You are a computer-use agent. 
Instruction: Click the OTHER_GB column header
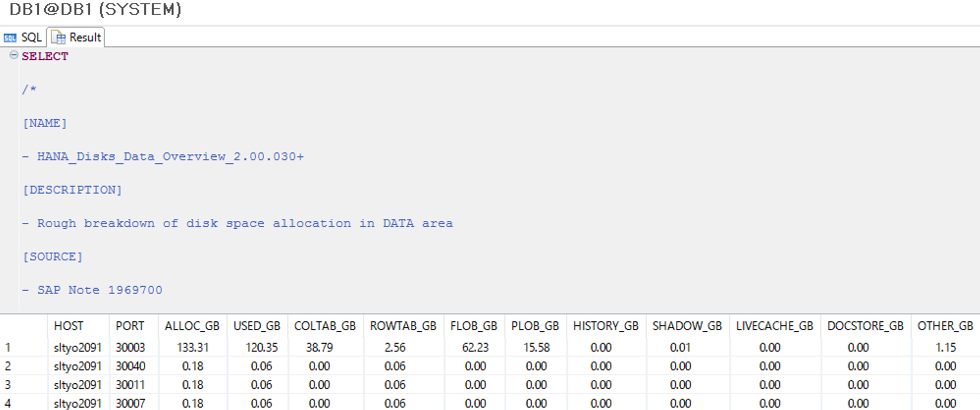945,326
